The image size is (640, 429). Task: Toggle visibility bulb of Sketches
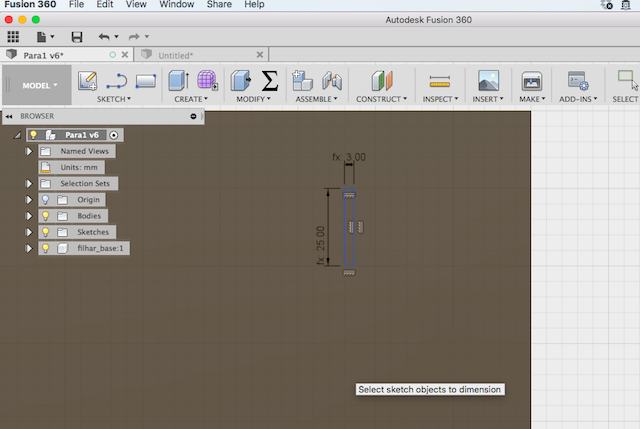pyautogui.click(x=46, y=232)
